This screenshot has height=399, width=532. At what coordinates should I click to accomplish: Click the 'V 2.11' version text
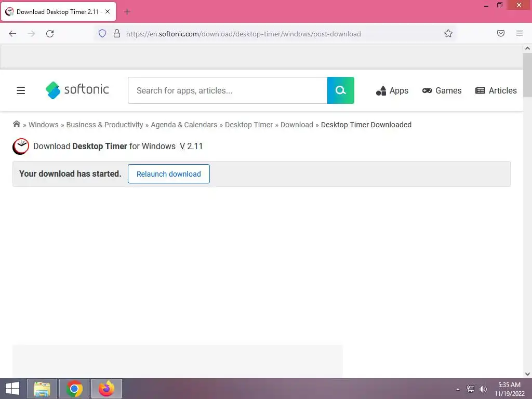click(x=191, y=146)
